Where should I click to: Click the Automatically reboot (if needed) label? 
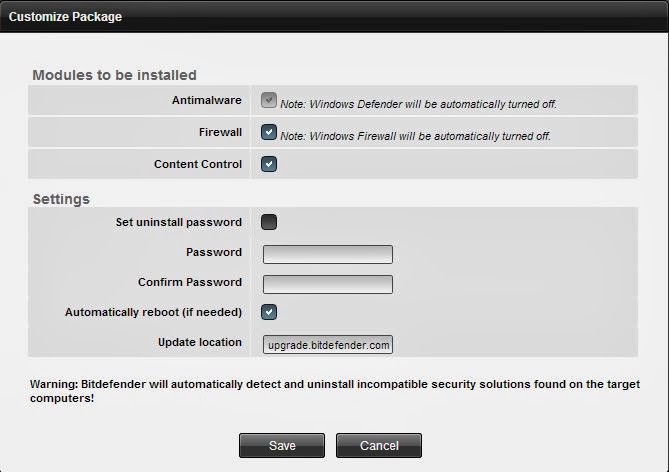point(153,312)
